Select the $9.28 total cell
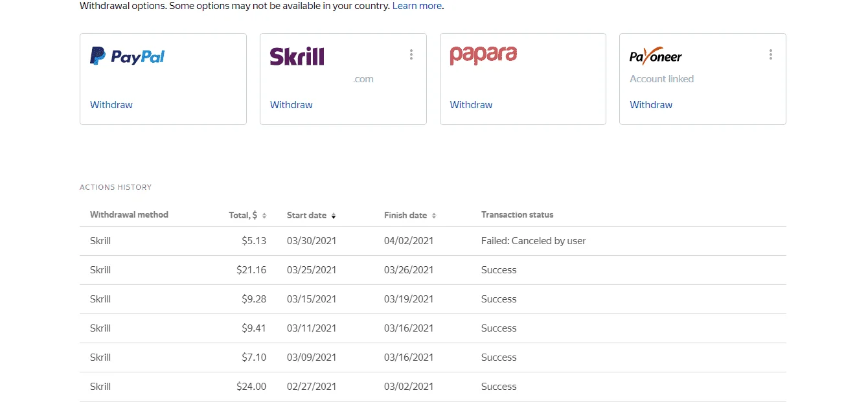Viewport: 868px width, 408px height. (x=254, y=299)
